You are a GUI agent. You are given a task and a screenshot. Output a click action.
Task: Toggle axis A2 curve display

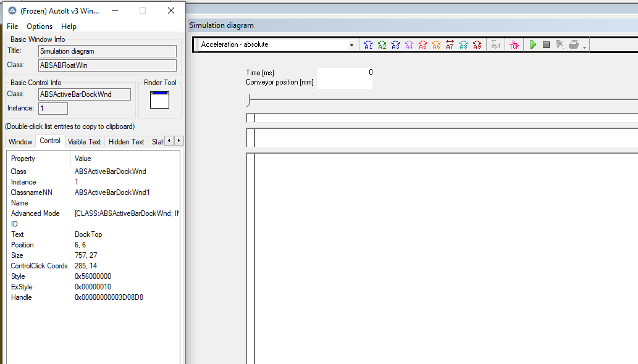click(382, 44)
